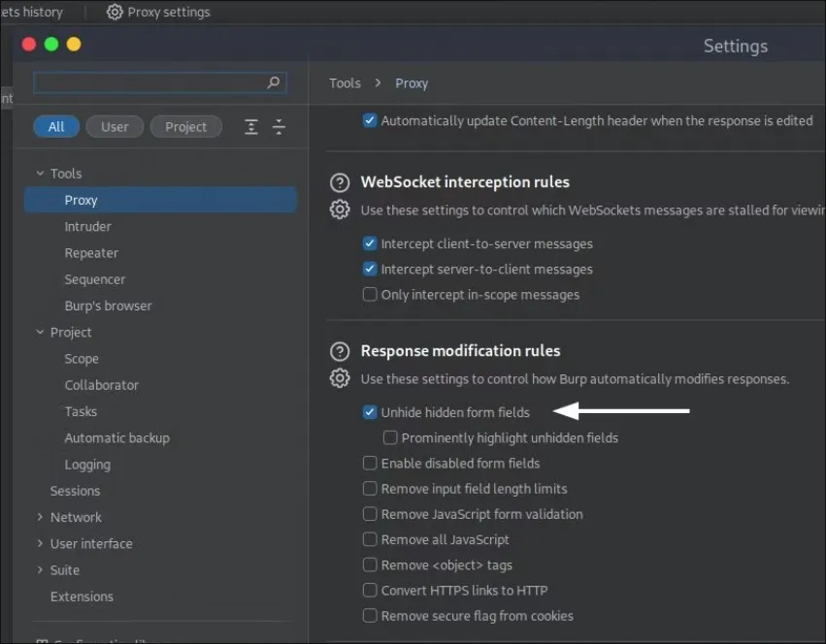Click the expand all sections icon
The width and height of the screenshot is (826, 644).
[x=251, y=127]
